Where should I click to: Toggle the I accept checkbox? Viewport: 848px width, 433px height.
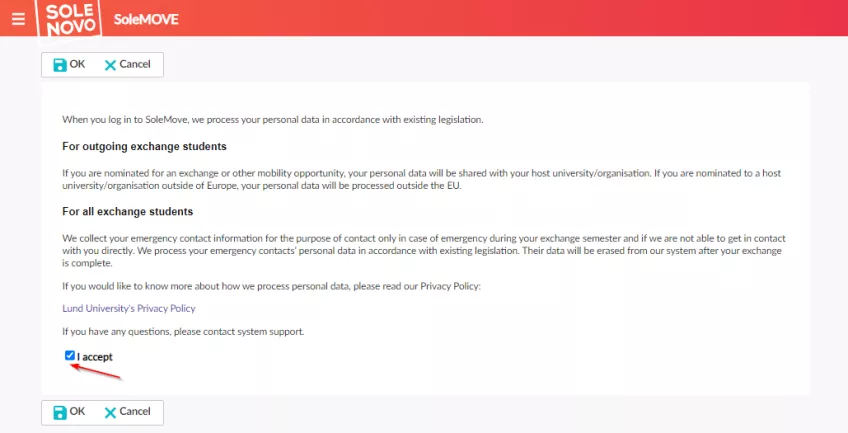[x=70, y=355]
